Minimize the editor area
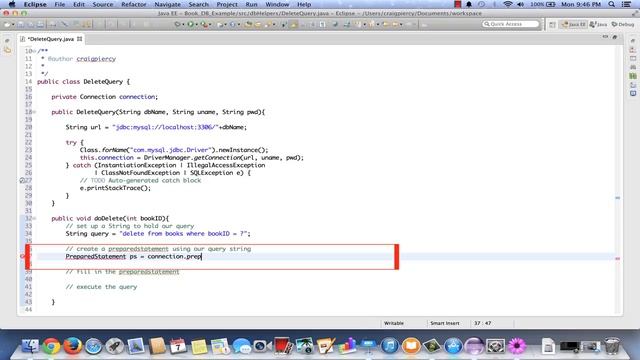The height and width of the screenshot is (360, 640). coord(605,37)
